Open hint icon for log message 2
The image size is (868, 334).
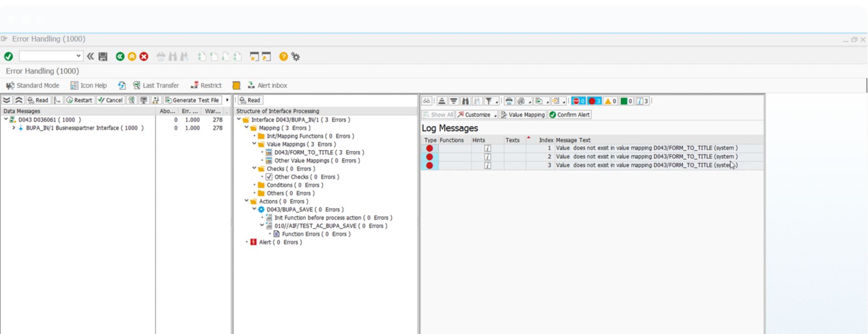tap(487, 157)
